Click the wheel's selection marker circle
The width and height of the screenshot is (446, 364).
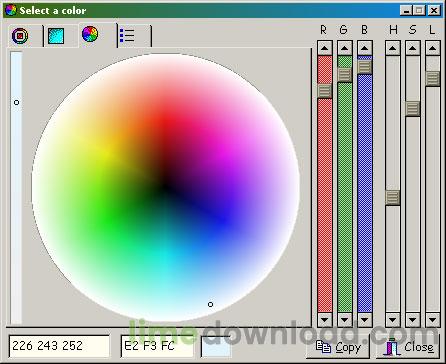pos(210,304)
